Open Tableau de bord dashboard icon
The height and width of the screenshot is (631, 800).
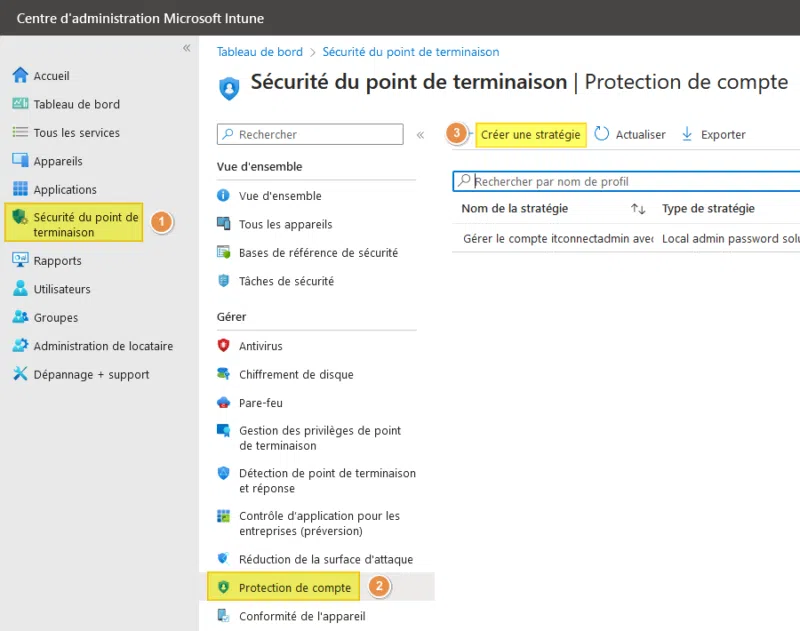[x=20, y=104]
